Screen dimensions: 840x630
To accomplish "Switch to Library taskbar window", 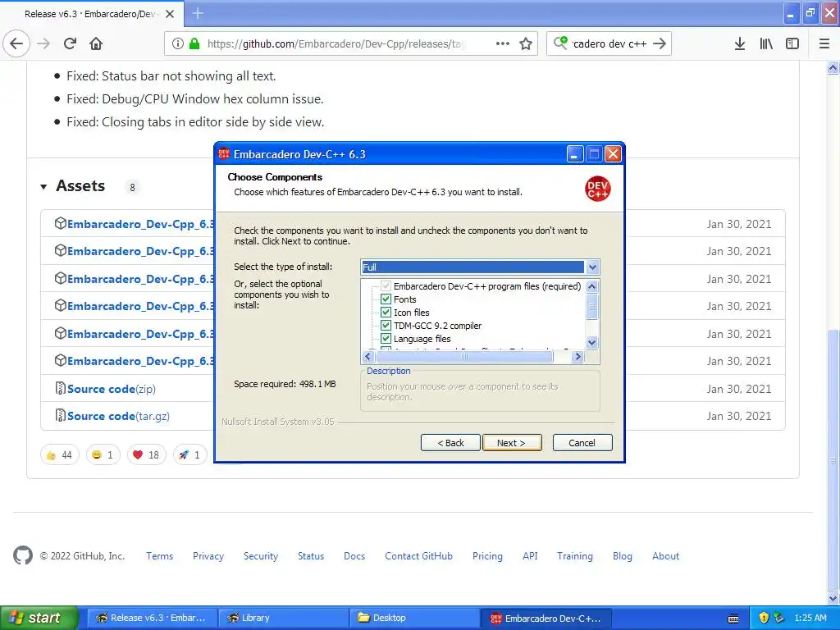I will pyautogui.click(x=283, y=618).
